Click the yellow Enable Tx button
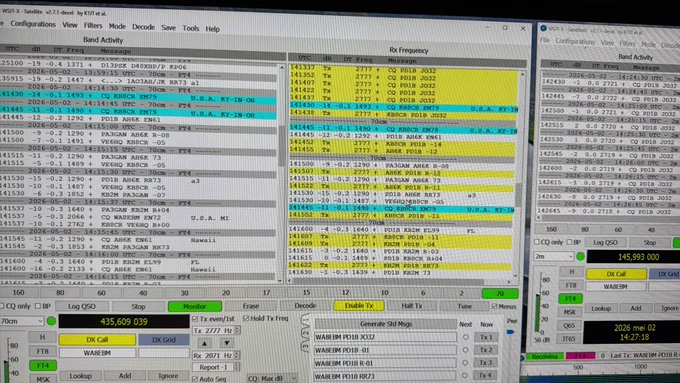The height and width of the screenshot is (383, 680). point(359,306)
